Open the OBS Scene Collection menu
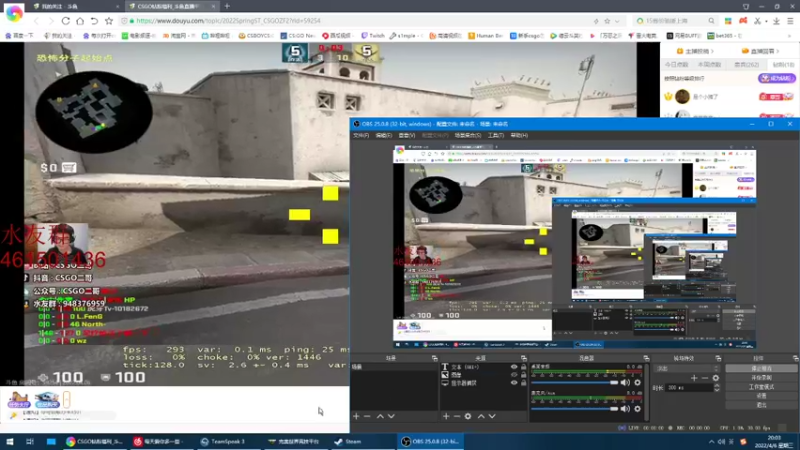 click(468, 136)
